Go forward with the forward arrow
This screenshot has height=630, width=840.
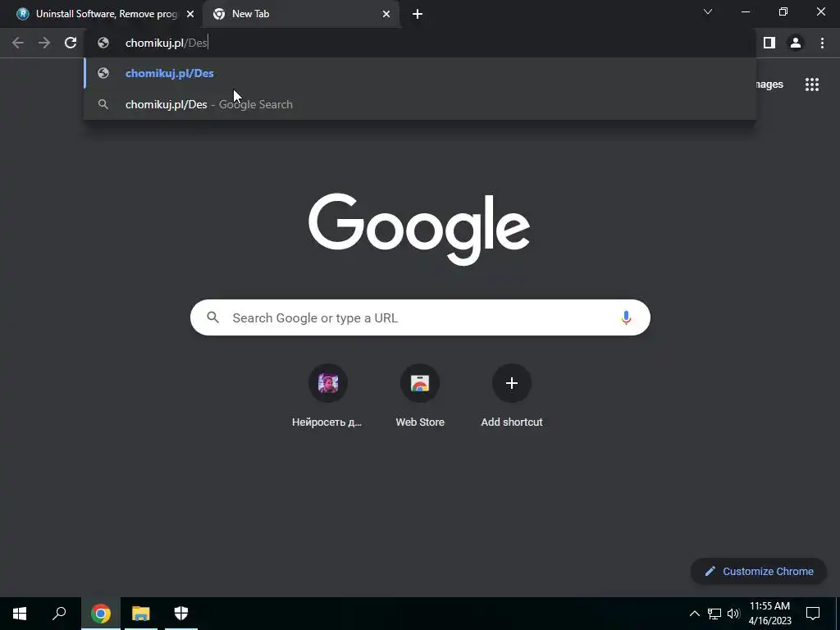(44, 43)
